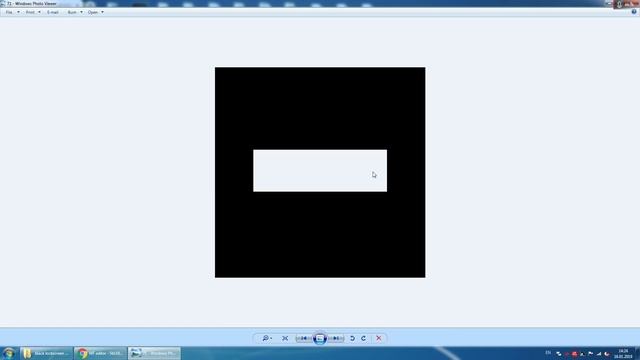Rotate the image clockwise

(364, 338)
